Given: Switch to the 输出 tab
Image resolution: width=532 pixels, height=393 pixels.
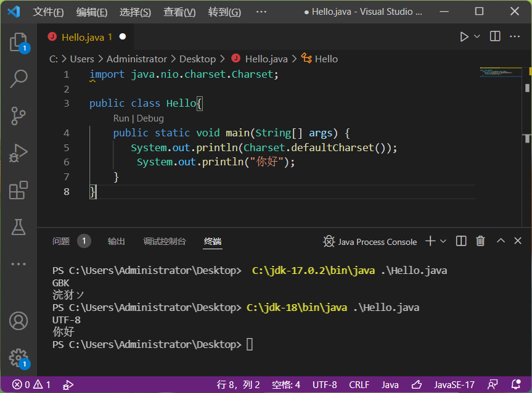Looking at the screenshot, I should [x=117, y=241].
